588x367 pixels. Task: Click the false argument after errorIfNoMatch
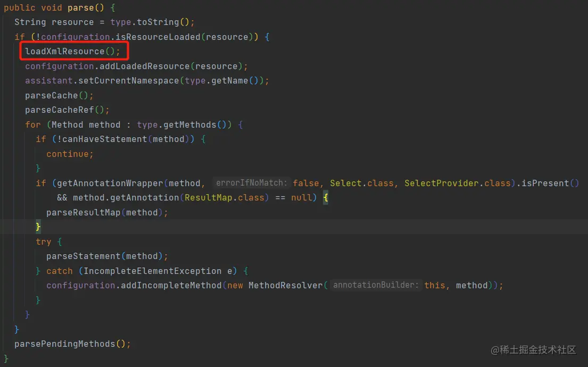(305, 183)
